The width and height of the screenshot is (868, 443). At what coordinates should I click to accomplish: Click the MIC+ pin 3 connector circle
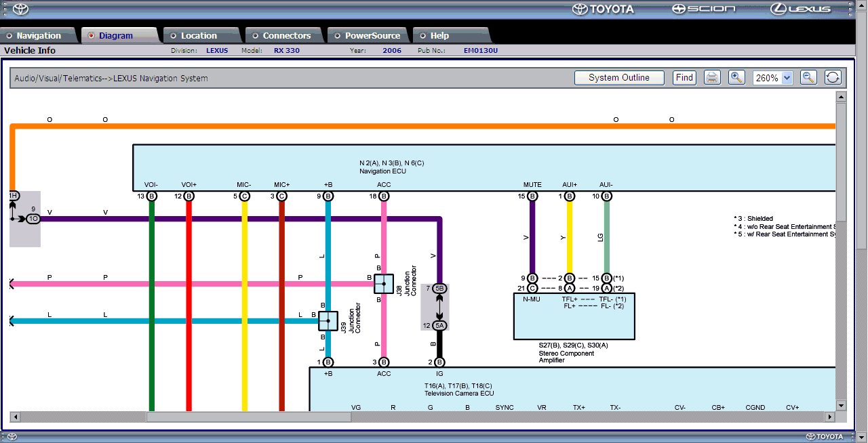[282, 196]
